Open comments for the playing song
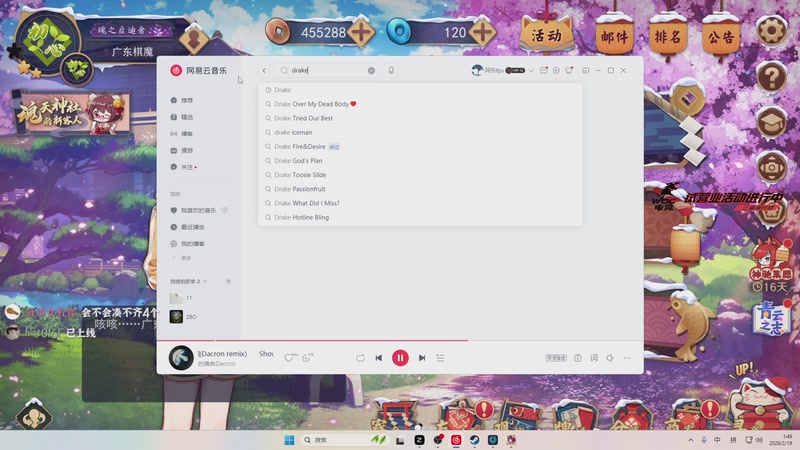Screen dimensions: 800x450 pyautogui.click(x=307, y=358)
